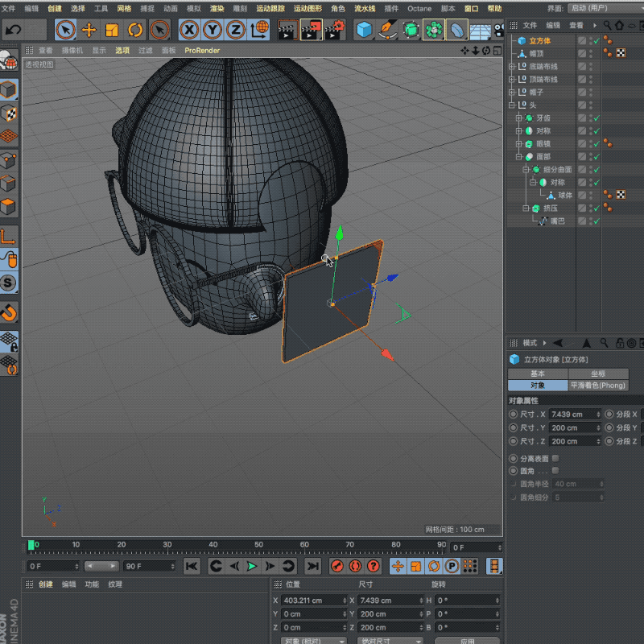Switch to the 坐标 tab in attributes
This screenshot has height=644, width=644.
(598, 374)
